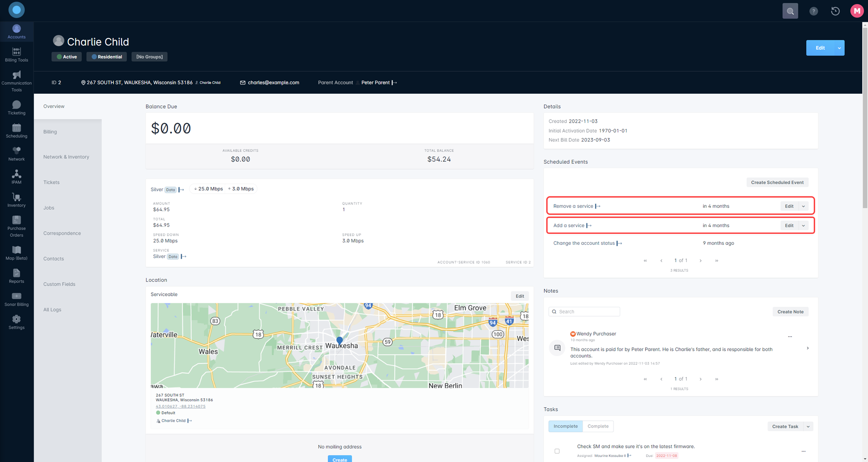
Task: Click the blue Edit account button
Action: click(820, 48)
